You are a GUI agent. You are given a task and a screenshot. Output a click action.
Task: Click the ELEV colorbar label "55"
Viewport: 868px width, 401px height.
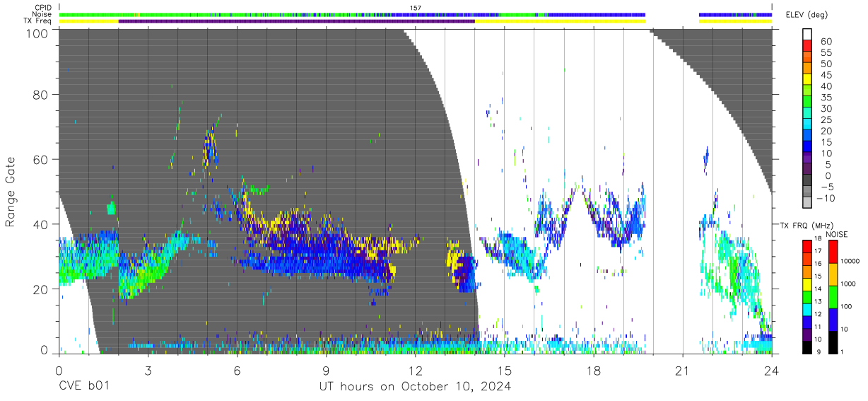pos(827,53)
